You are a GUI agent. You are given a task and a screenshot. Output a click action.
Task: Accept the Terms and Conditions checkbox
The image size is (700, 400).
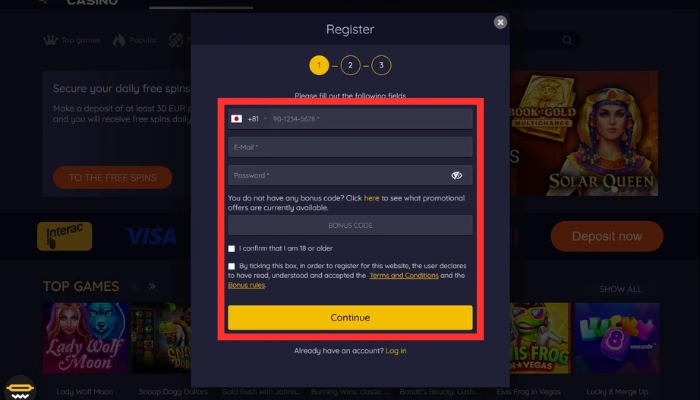pos(231,266)
